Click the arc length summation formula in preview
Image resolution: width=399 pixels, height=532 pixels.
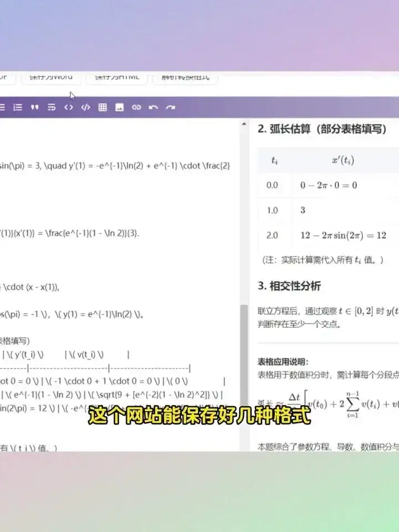(x=328, y=403)
